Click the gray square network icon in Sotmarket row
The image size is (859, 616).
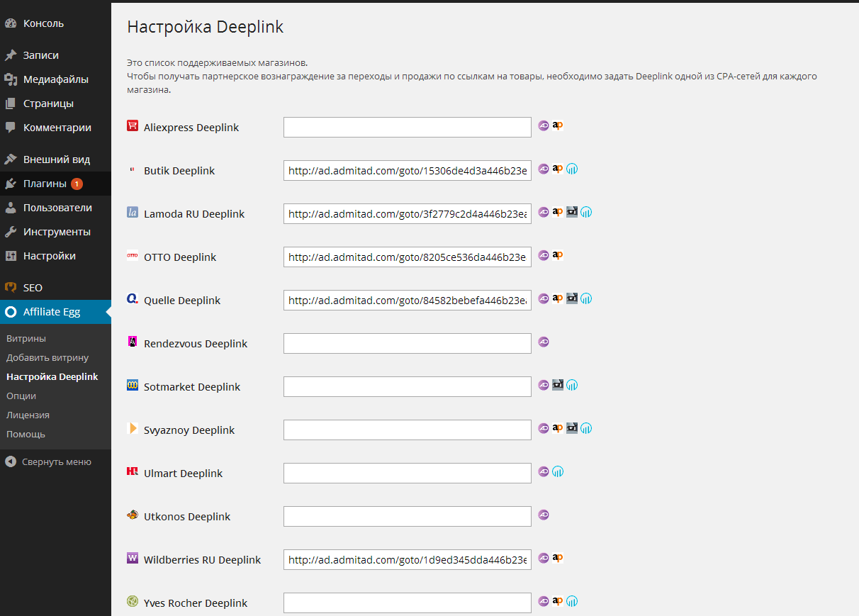pos(558,385)
